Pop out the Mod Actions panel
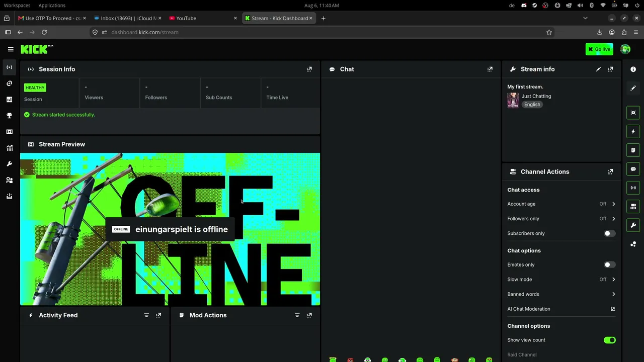Viewport: 644px width, 362px height. pyautogui.click(x=309, y=315)
